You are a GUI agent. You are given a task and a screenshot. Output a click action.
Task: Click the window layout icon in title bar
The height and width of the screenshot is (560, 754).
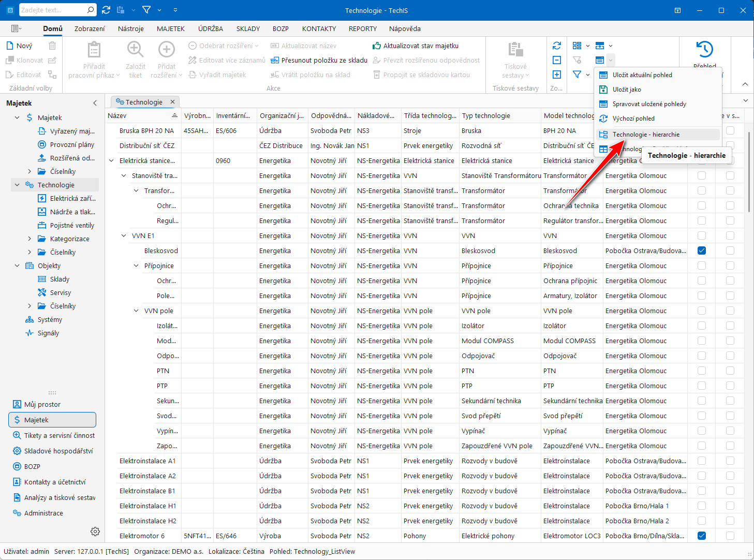click(677, 10)
